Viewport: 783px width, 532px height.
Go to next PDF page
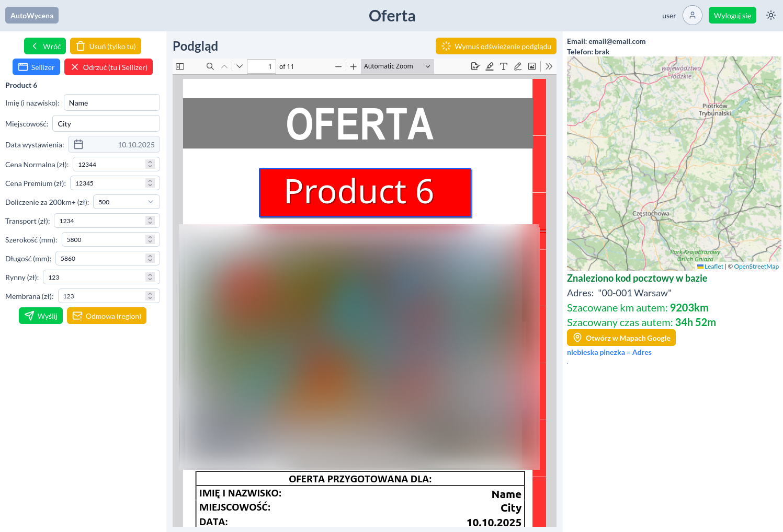(x=240, y=66)
